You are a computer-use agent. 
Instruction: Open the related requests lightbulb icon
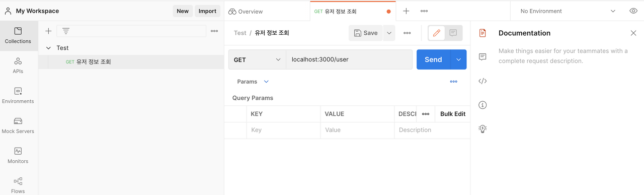click(482, 129)
